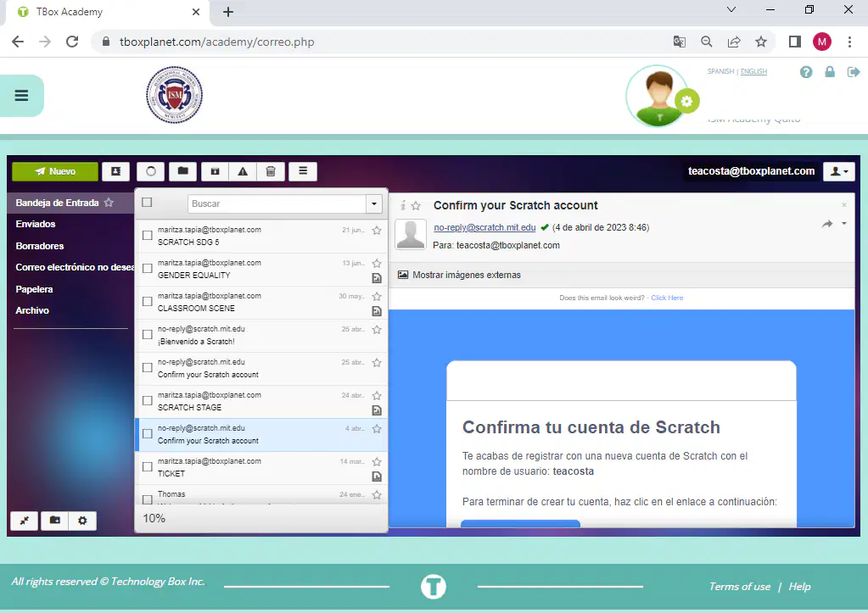Image resolution: width=868 pixels, height=613 pixels.
Task: Star the GENDER EQUALITY email
Action: 377,264
